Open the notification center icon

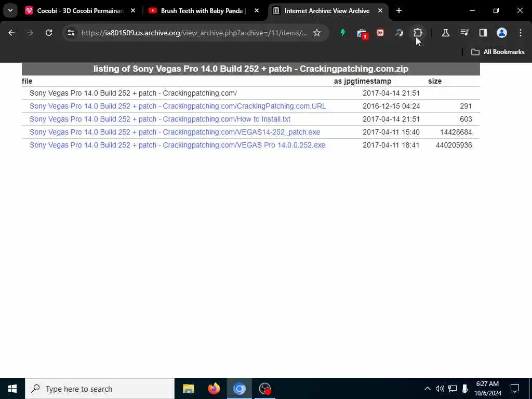tap(515, 389)
